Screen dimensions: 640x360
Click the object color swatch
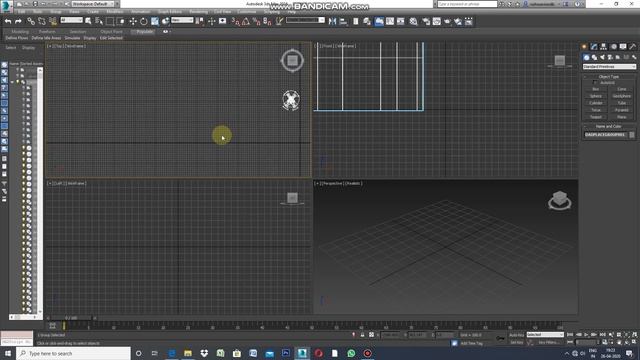pyautogui.click(x=632, y=135)
